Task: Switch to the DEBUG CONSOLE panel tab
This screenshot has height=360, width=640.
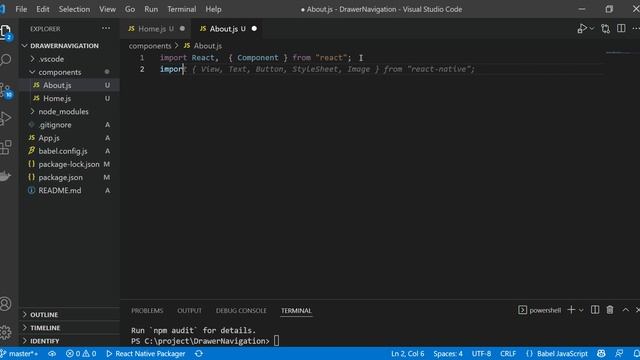Action: [241, 311]
